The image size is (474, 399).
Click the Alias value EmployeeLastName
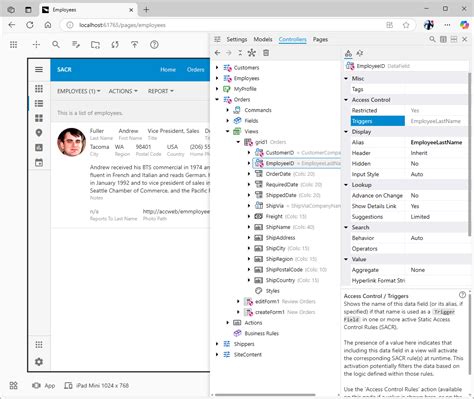pyautogui.click(x=436, y=142)
